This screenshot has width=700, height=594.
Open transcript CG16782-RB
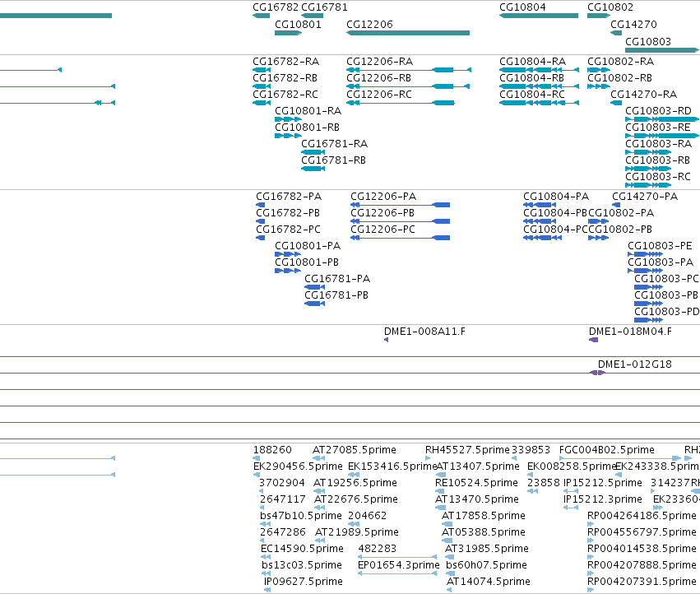click(285, 78)
